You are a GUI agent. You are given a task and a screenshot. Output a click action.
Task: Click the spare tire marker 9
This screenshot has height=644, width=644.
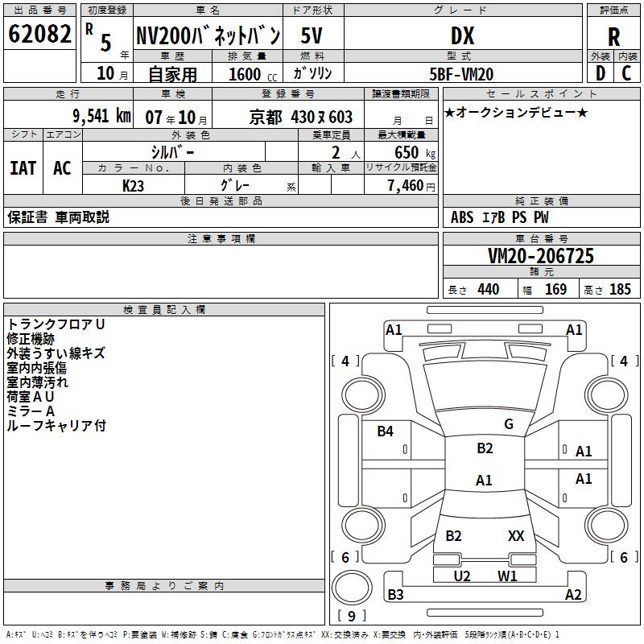[x=352, y=616]
